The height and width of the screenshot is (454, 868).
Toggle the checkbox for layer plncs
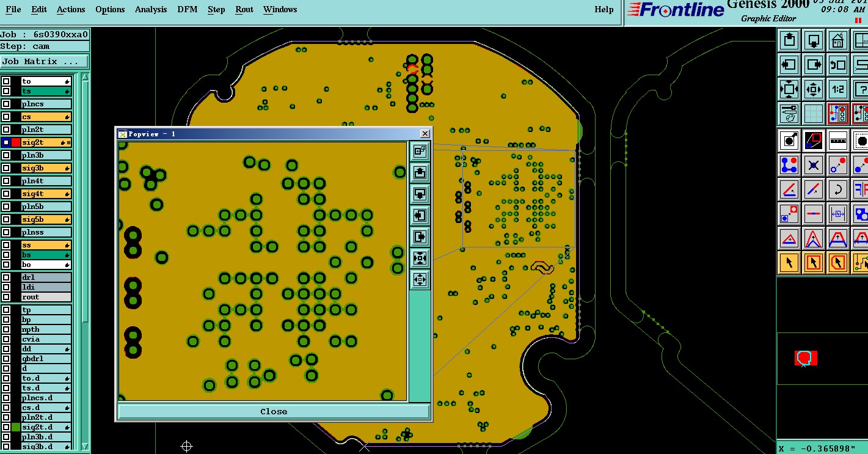6,104
